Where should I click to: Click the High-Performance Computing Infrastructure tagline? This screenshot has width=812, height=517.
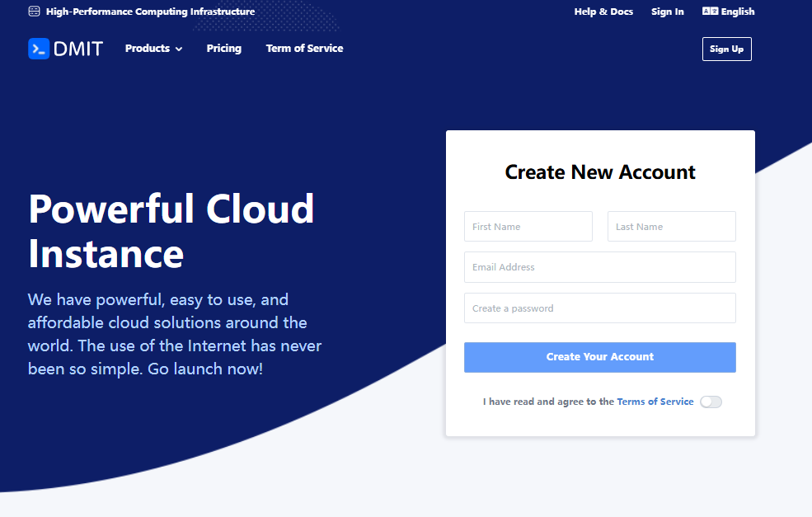pos(150,12)
